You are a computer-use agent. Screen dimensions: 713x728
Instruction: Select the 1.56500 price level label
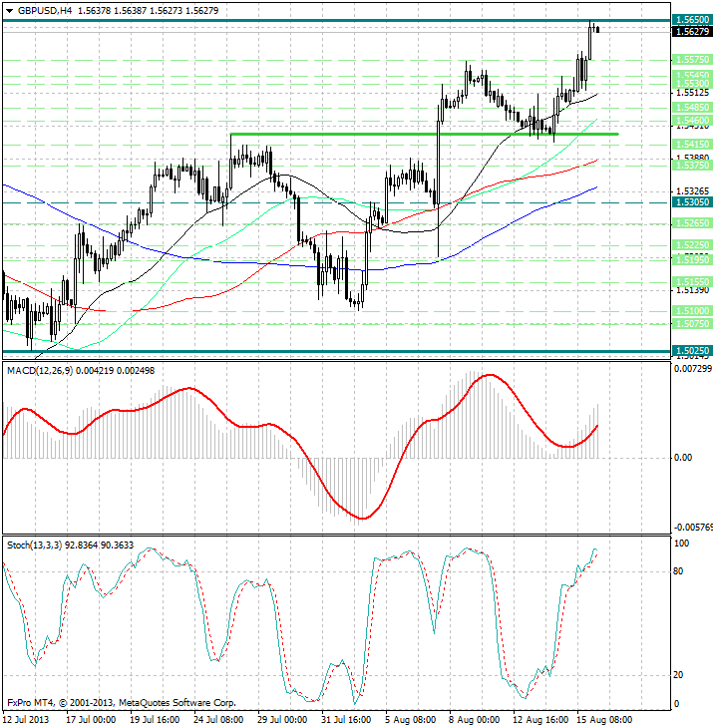pos(691,20)
